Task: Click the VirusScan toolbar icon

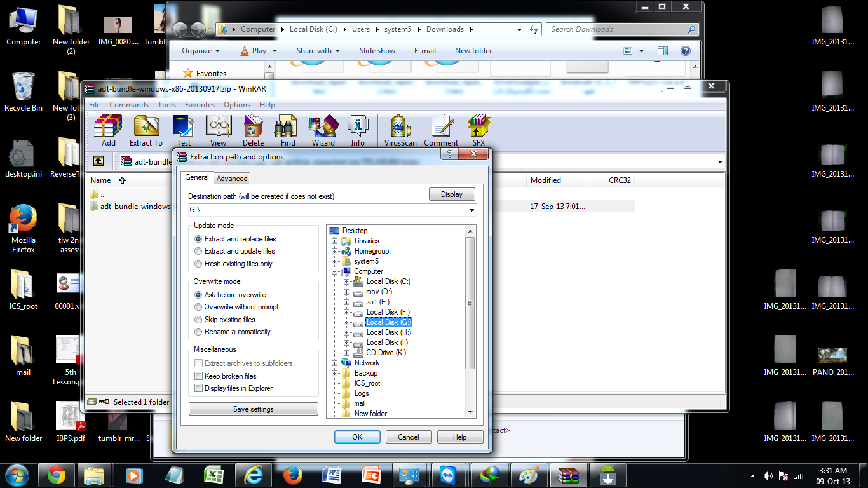Action: pos(400,130)
